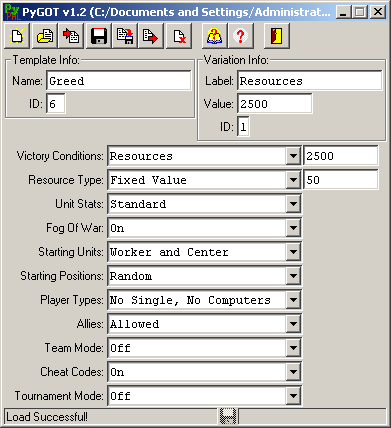This screenshot has height=428, width=391.
Task: Create a new template with the blank page icon
Action: [x=17, y=36]
